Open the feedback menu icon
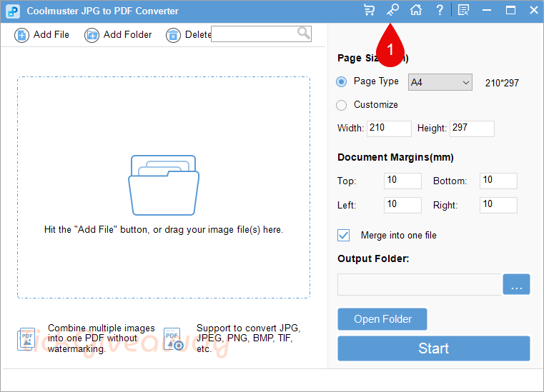 click(x=463, y=10)
